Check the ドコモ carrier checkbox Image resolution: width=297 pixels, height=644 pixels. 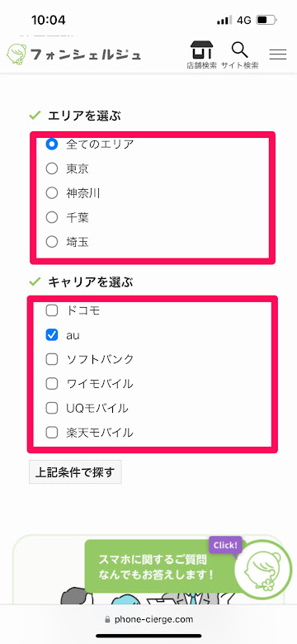tap(52, 311)
